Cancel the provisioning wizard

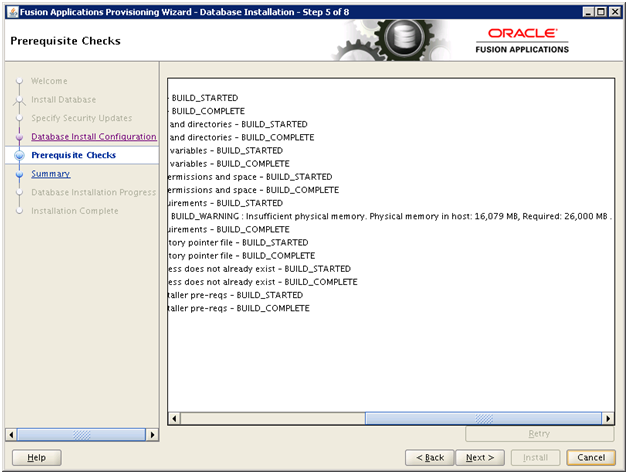[x=591, y=457]
